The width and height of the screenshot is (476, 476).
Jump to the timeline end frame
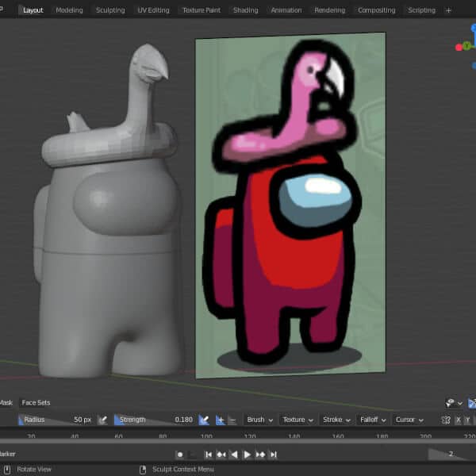274,455
